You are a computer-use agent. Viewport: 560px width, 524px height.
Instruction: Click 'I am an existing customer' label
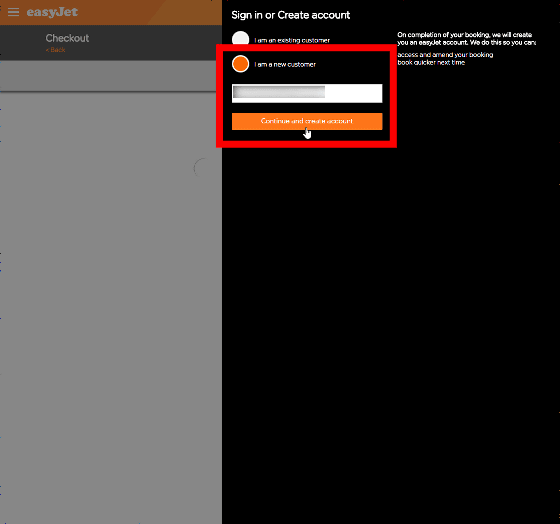(292, 40)
